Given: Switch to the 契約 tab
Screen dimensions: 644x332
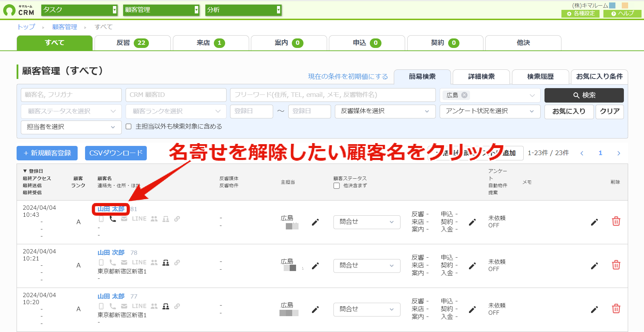Looking at the screenshot, I should [x=445, y=43].
